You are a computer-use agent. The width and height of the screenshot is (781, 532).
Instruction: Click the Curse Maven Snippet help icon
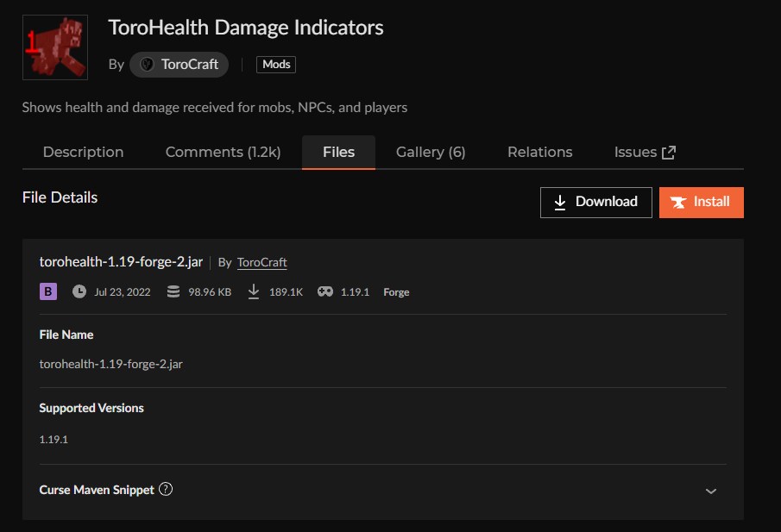(x=167, y=490)
